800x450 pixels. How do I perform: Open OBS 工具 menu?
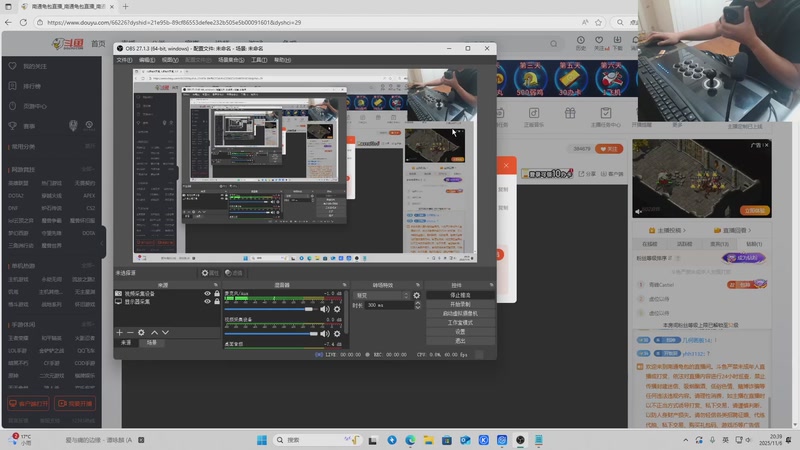pyautogui.click(x=259, y=60)
